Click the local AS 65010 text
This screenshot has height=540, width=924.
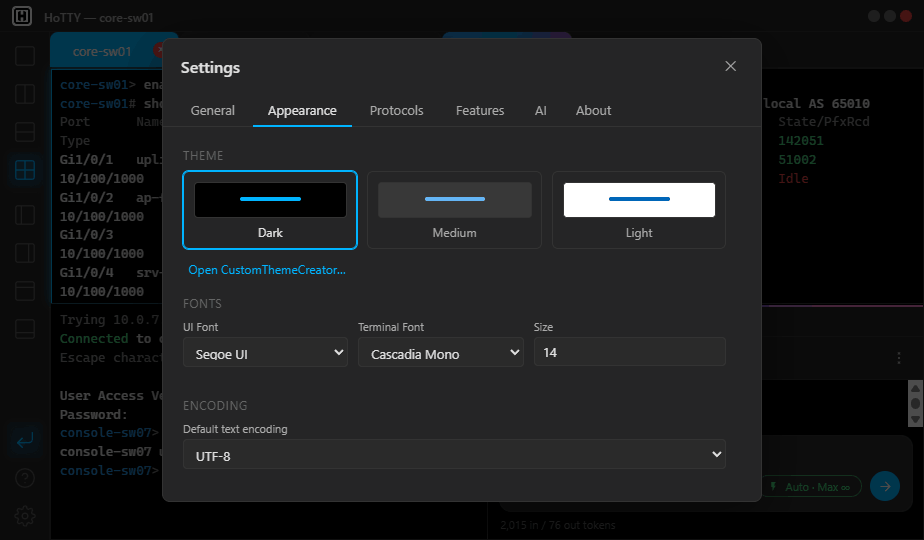click(x=816, y=104)
